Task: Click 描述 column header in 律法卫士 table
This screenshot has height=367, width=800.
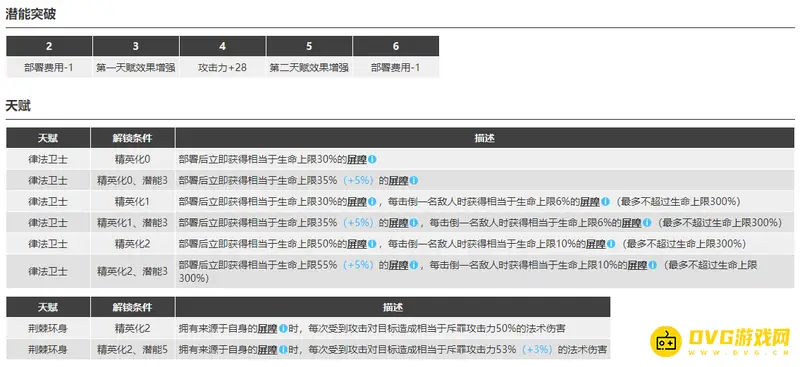Action: [x=485, y=138]
